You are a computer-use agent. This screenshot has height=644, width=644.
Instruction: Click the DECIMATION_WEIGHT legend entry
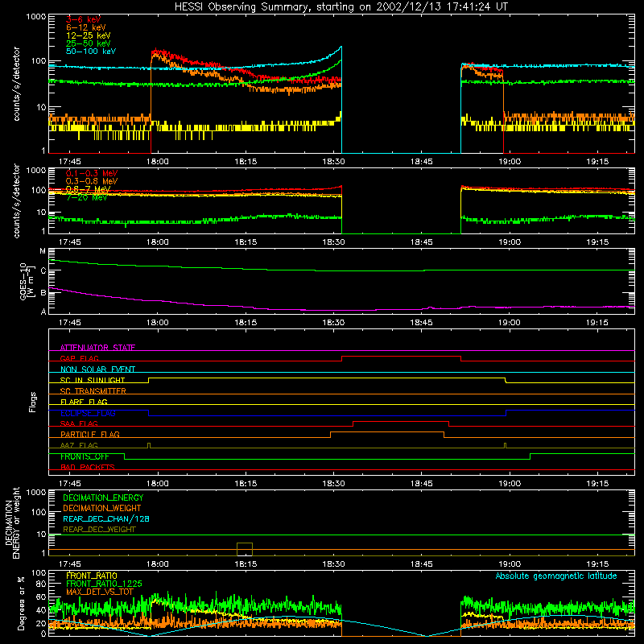(x=102, y=508)
